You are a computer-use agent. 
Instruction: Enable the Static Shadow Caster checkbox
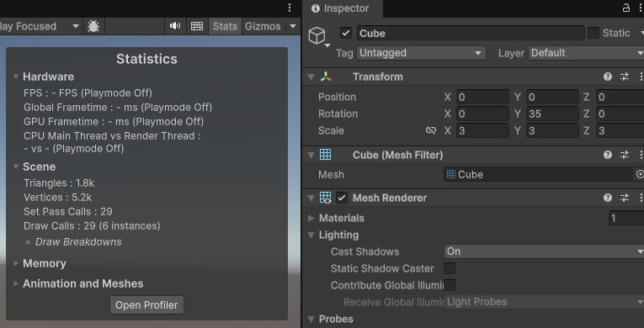450,268
